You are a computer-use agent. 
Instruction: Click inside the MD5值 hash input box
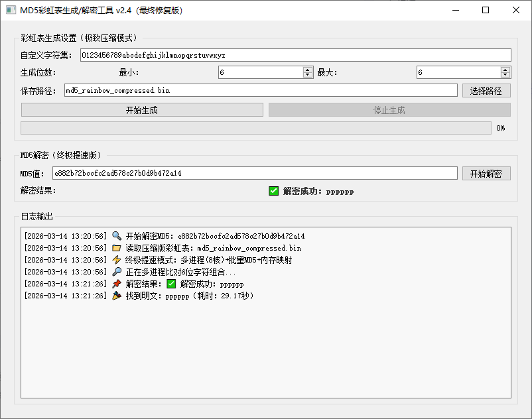tap(255, 173)
